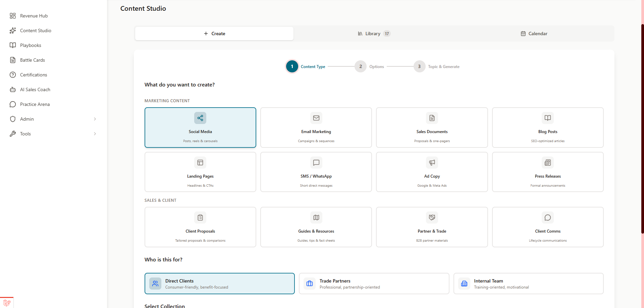Click the Guides & Resources map icon
Viewport: 644px width, 308px height.
tap(316, 218)
